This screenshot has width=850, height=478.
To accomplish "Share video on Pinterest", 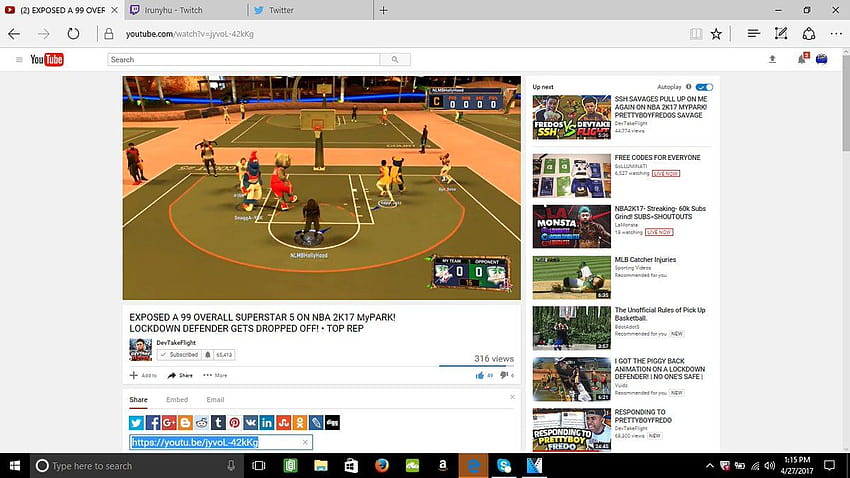I will [x=234, y=423].
